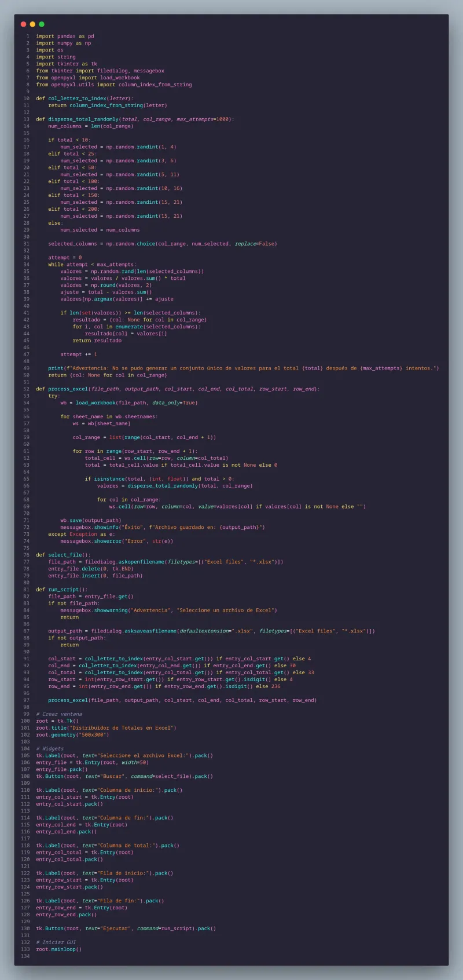Screen dimensions: 463x980
Task: Click 'entry_file.delete(0, tk.END)' line
Action: coord(91,569)
